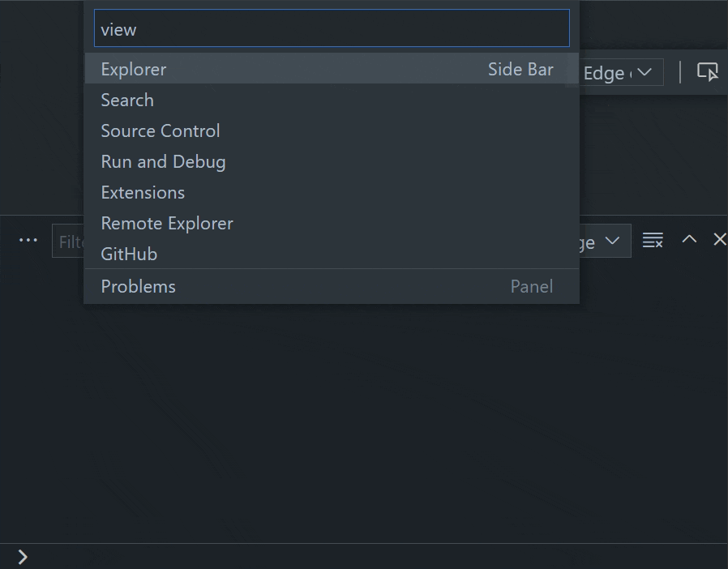728x569 pixels.
Task: Focus the Filter text box in the panel
Action: pyautogui.click(x=68, y=241)
